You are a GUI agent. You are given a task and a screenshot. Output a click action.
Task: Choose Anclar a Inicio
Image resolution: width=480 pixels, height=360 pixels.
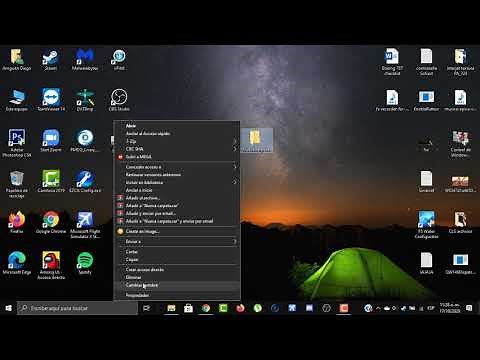click(x=177, y=190)
